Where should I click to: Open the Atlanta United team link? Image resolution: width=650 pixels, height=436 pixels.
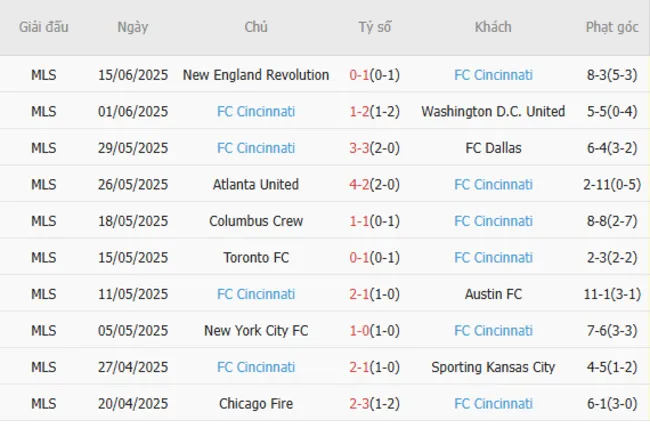click(256, 184)
